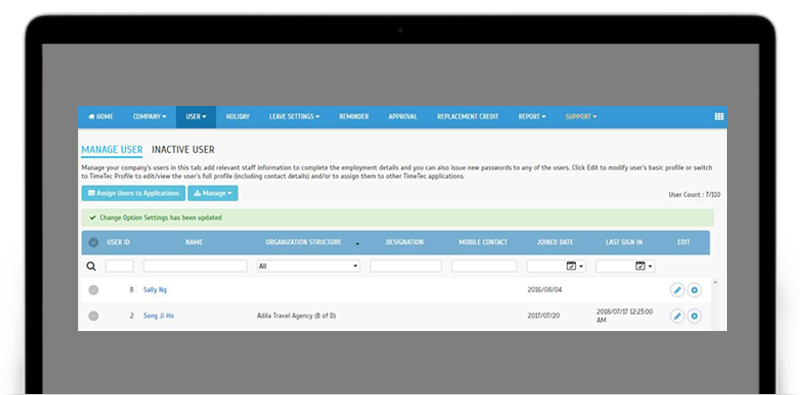Open gear settings icon for Sally Ng

point(694,290)
